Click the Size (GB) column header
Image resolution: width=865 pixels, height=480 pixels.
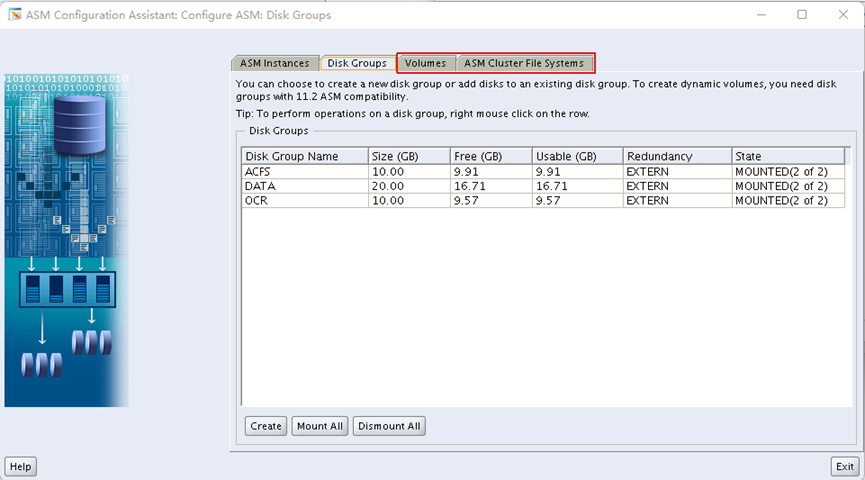409,156
